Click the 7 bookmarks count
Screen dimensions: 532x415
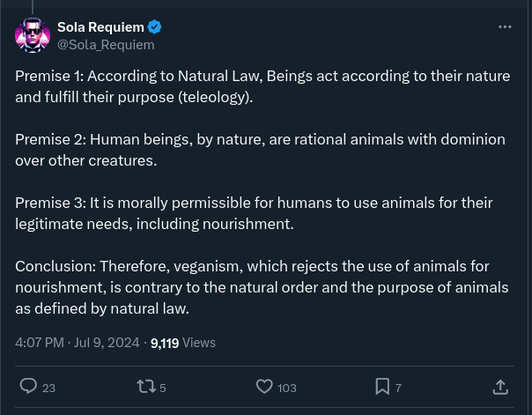398,388
